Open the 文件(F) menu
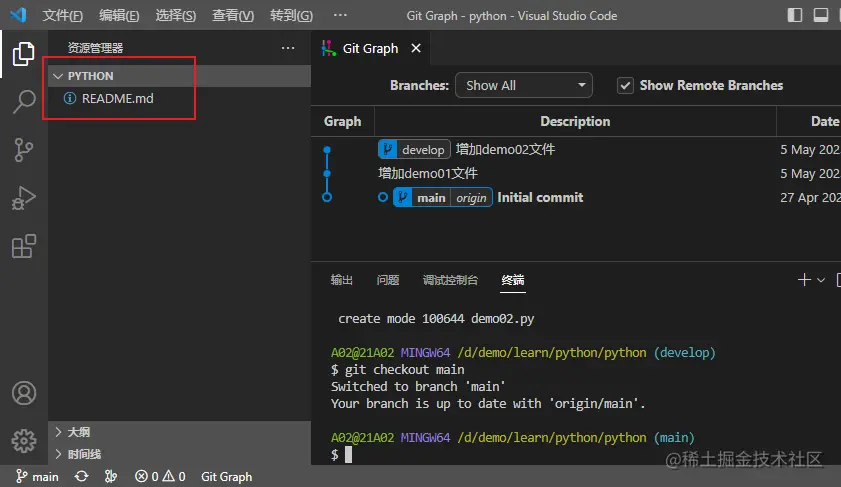This screenshot has width=841, height=487. (x=63, y=16)
